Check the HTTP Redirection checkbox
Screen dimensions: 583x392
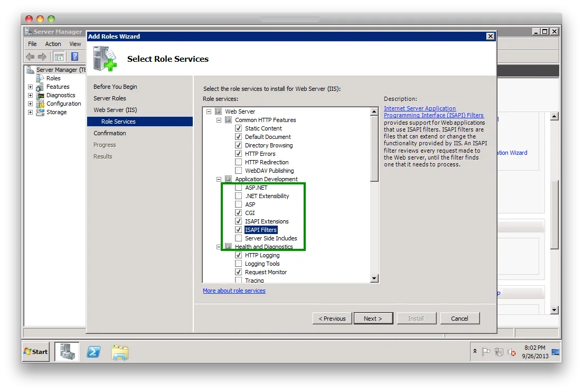click(239, 162)
